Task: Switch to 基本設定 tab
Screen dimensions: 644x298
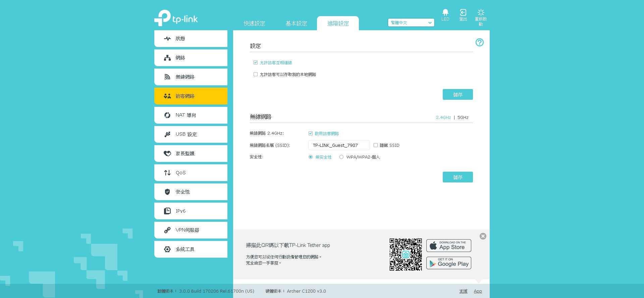Action: [x=296, y=24]
